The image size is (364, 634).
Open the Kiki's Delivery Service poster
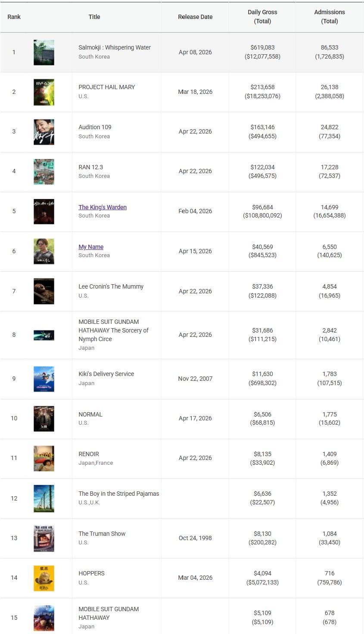[x=44, y=379]
